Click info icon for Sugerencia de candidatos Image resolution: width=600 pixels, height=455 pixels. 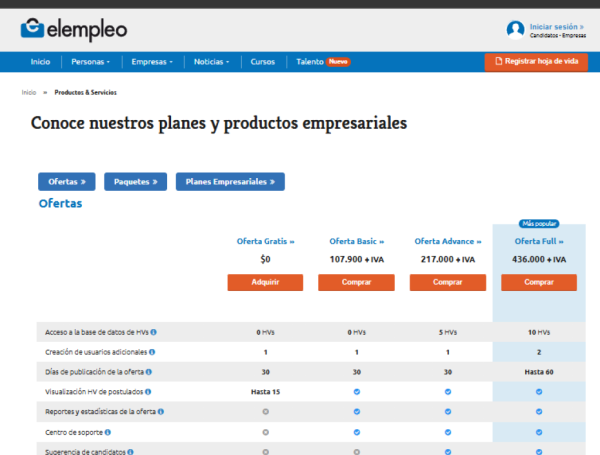(130, 452)
